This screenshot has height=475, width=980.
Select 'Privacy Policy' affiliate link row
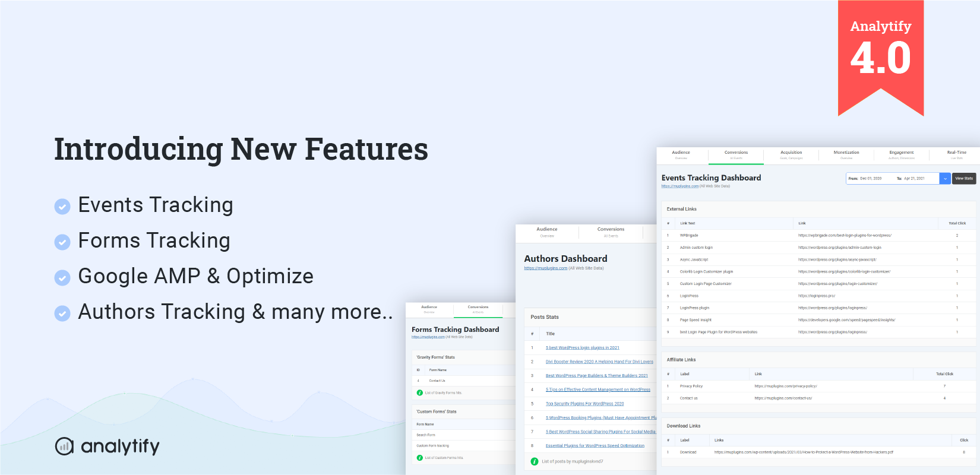click(691, 386)
